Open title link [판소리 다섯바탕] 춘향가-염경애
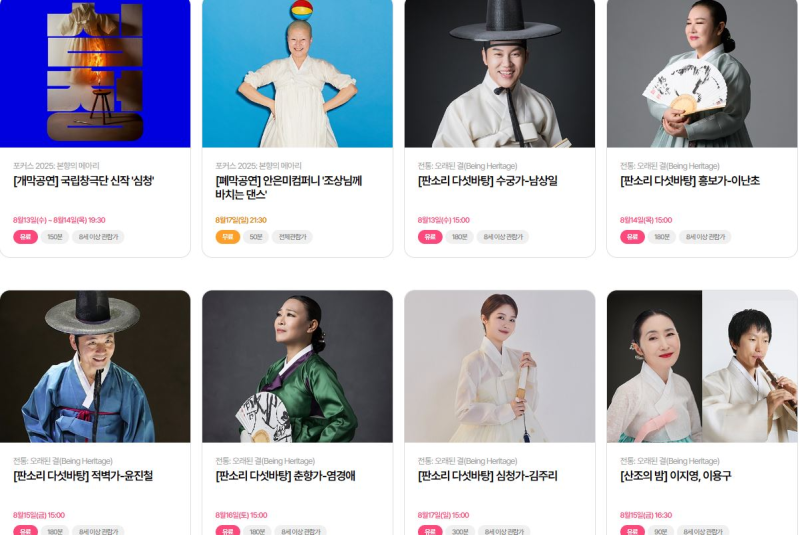This screenshot has width=800, height=535. pos(285,476)
